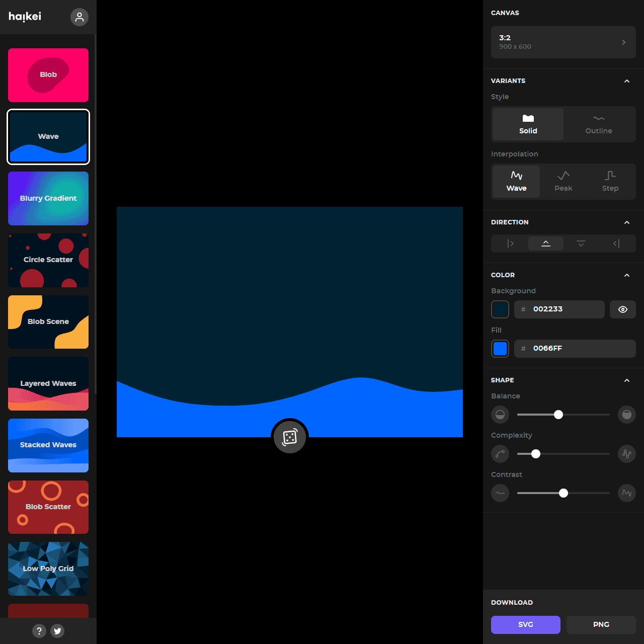Select Peak interpolation

click(563, 181)
